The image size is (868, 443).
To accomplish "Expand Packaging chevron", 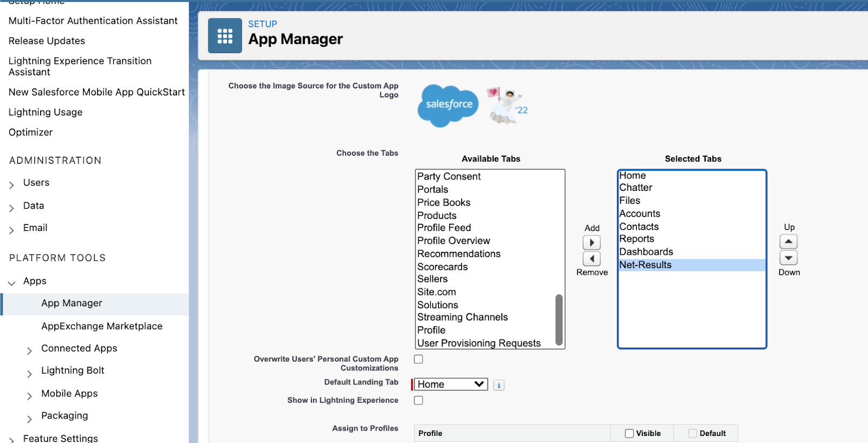I will coord(29,419).
